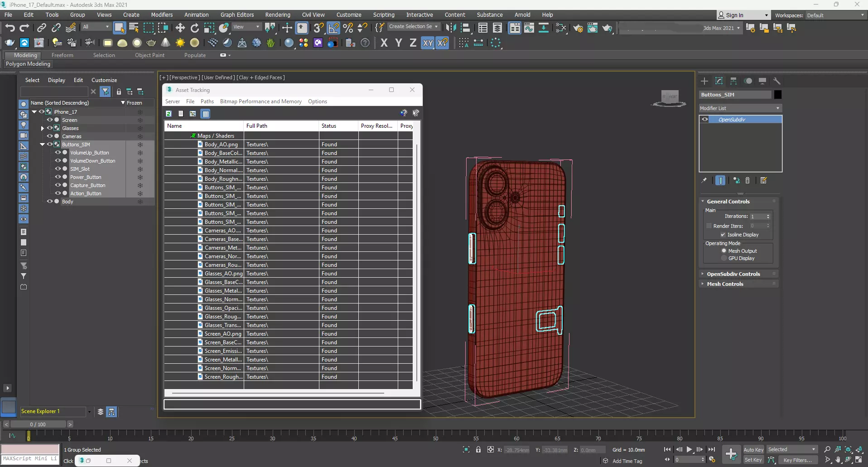
Task: Open the Utilities wrench panel icon
Action: [x=777, y=81]
